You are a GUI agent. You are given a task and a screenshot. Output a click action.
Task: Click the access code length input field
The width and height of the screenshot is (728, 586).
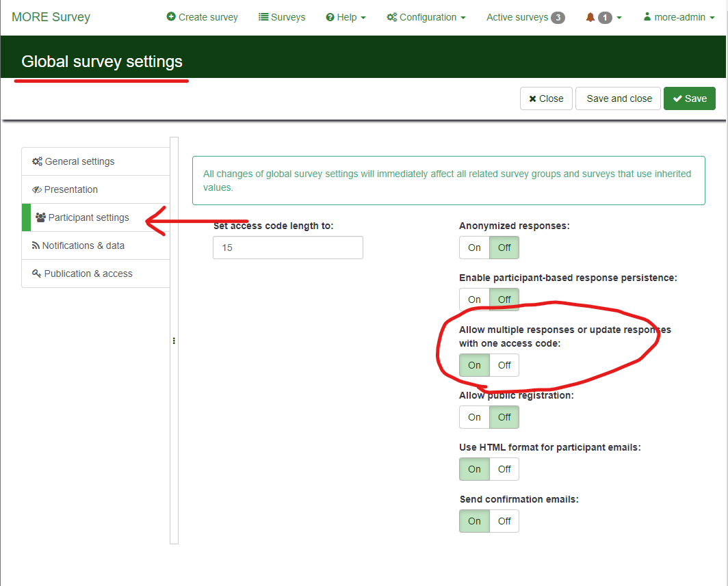coord(288,248)
